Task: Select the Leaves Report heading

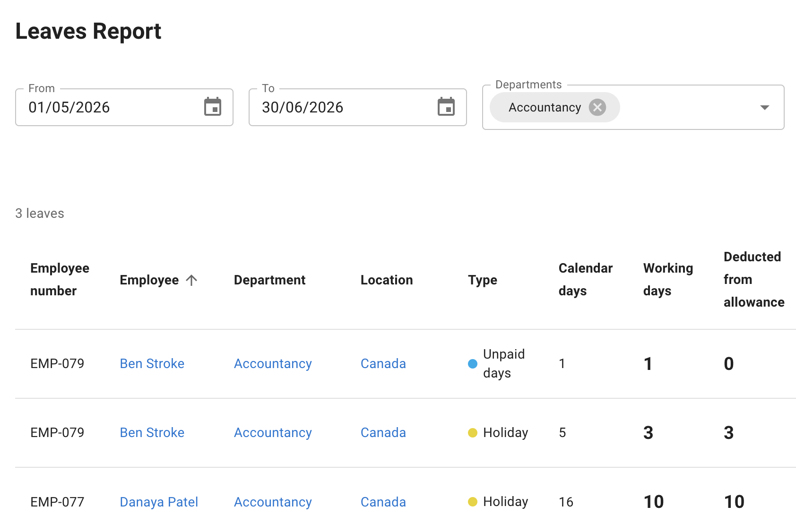Action: coord(88,31)
